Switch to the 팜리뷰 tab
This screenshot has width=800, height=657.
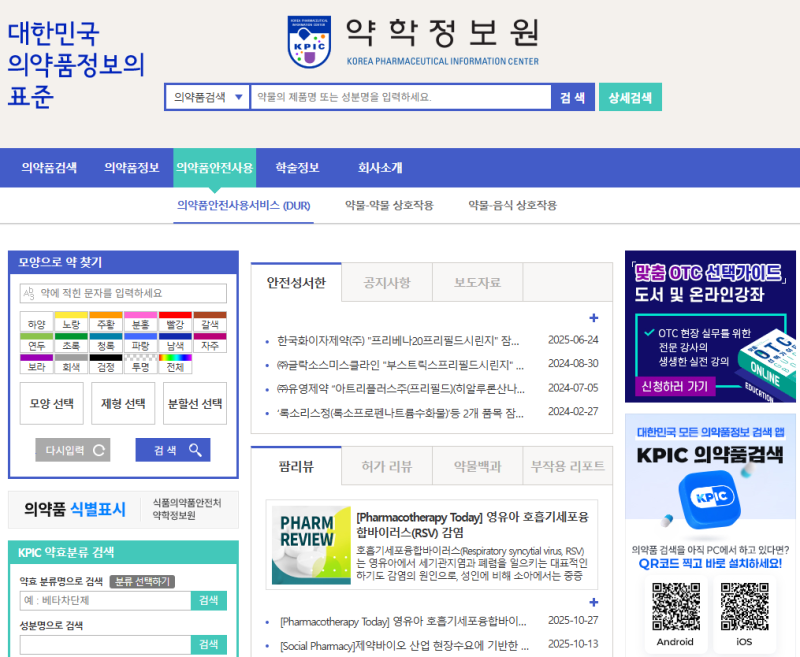296,466
